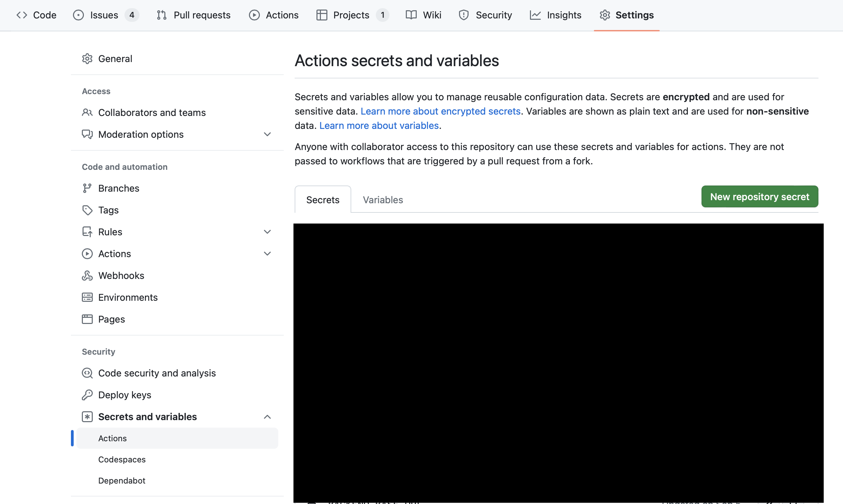Open Deploy keys page
The image size is (843, 504).
pyautogui.click(x=177, y=395)
